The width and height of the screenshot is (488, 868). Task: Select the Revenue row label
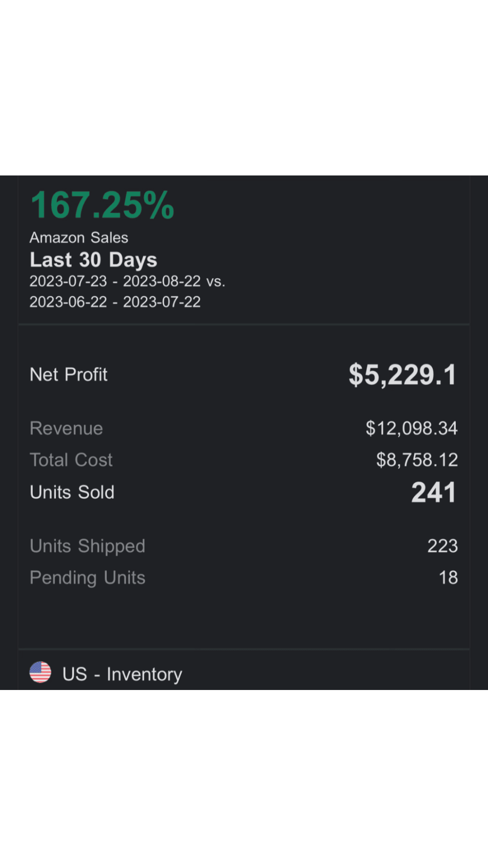[x=67, y=428]
